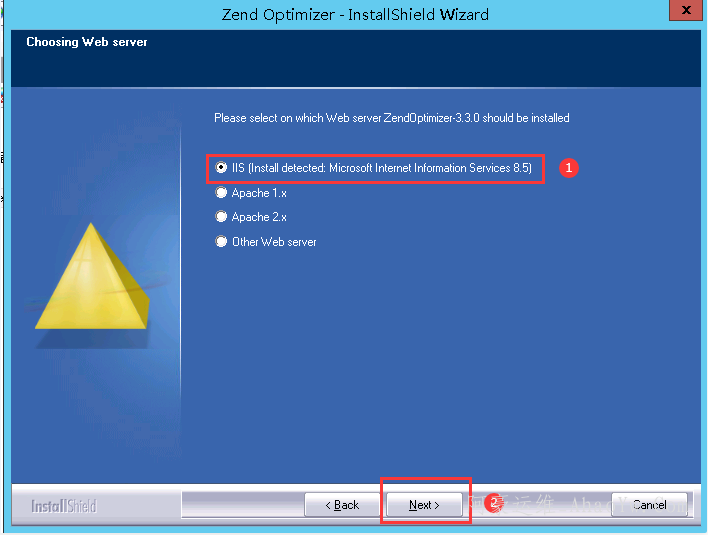Click the Microsoft Internet Information Services 8.5 label

(x=430, y=168)
